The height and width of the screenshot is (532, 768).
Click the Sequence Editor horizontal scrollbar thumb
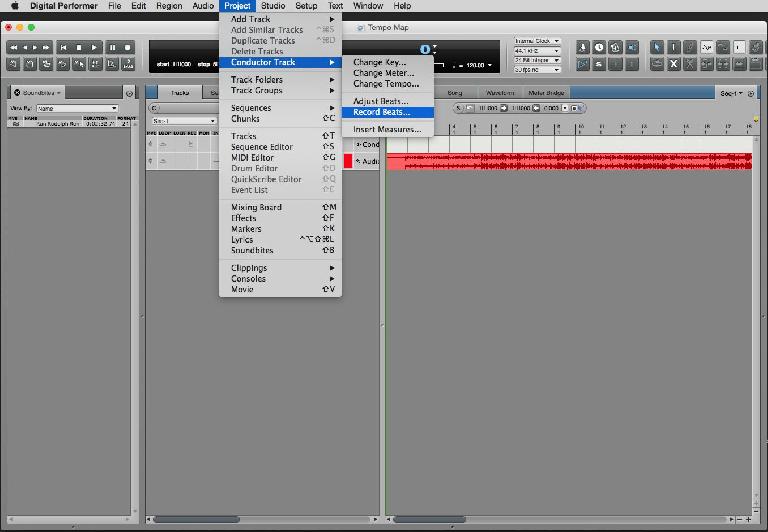coord(430,519)
